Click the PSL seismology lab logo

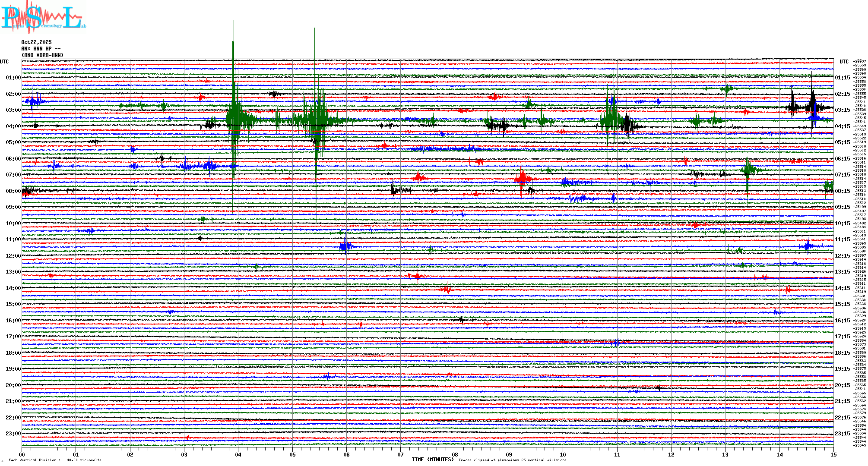[x=42, y=17]
